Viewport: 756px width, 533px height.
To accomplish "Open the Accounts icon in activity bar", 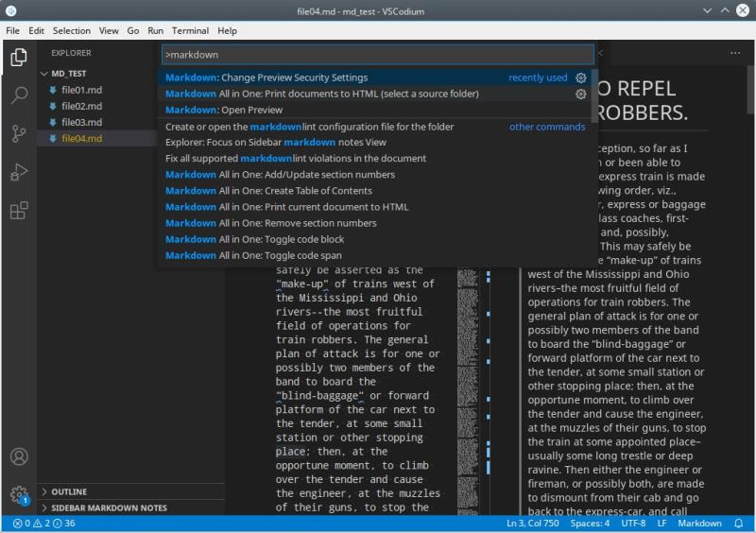I will point(18,457).
